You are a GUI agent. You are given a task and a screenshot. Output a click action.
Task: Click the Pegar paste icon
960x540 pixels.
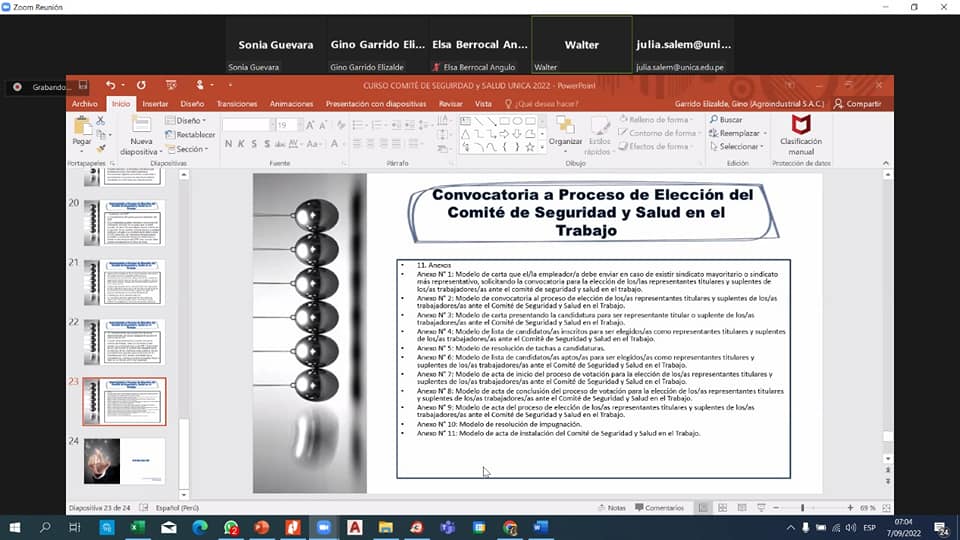(81, 128)
